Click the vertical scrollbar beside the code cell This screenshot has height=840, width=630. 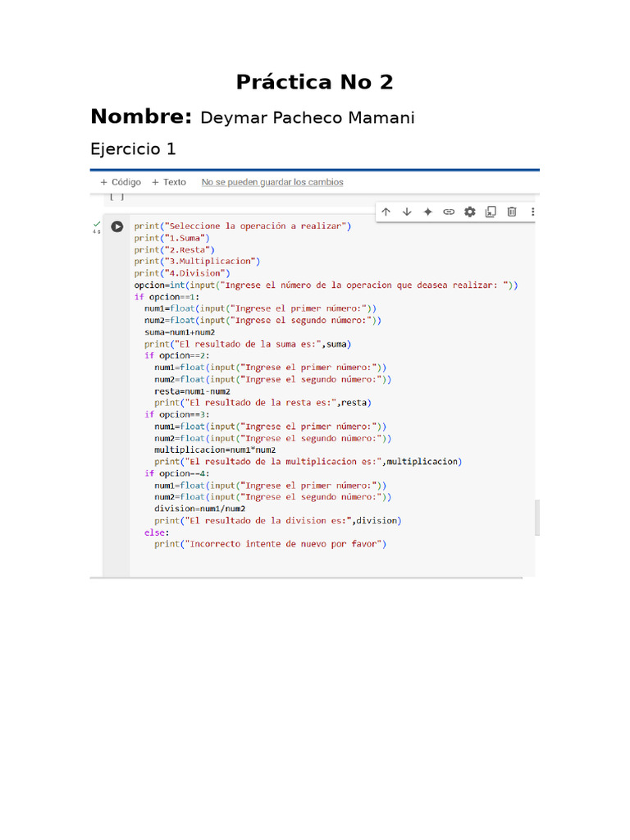click(x=536, y=518)
